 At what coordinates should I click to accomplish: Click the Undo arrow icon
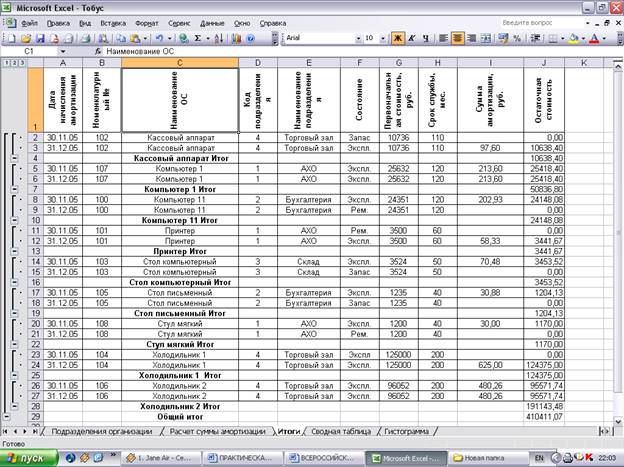tap(159, 38)
